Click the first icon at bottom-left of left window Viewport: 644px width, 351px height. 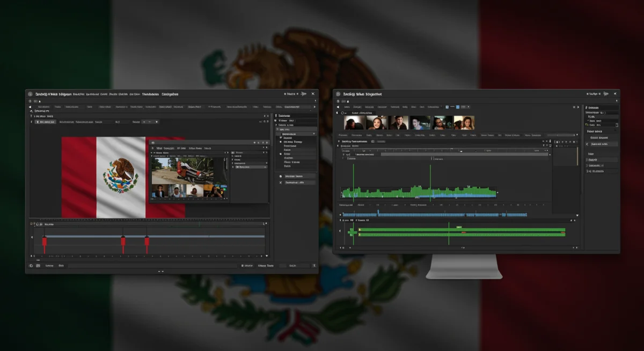pyautogui.click(x=31, y=266)
